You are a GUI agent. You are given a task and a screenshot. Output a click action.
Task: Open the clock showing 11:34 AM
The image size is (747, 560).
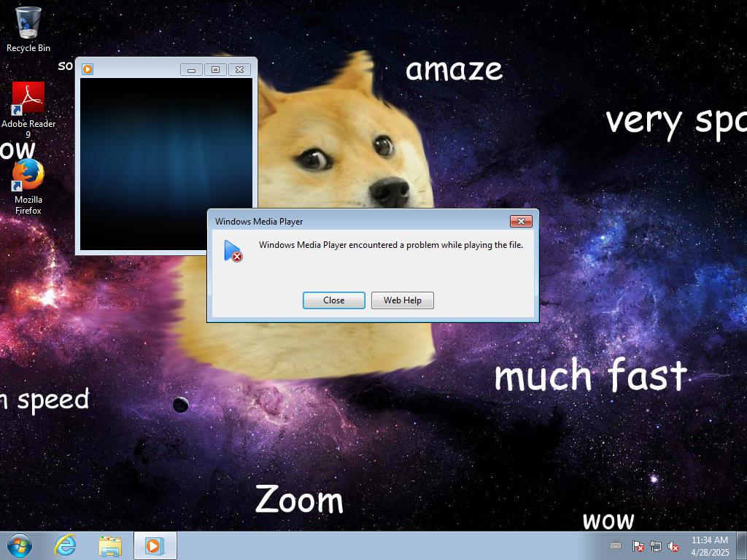[710, 545]
